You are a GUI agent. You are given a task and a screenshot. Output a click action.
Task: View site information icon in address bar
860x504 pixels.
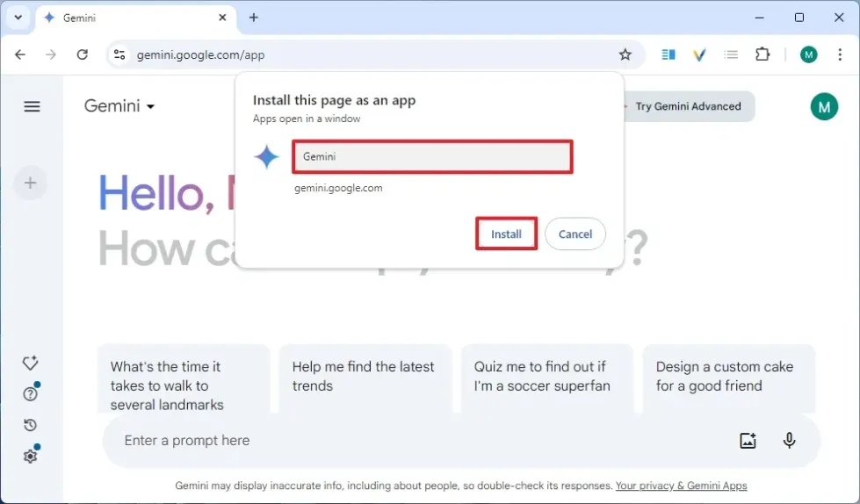click(x=119, y=54)
